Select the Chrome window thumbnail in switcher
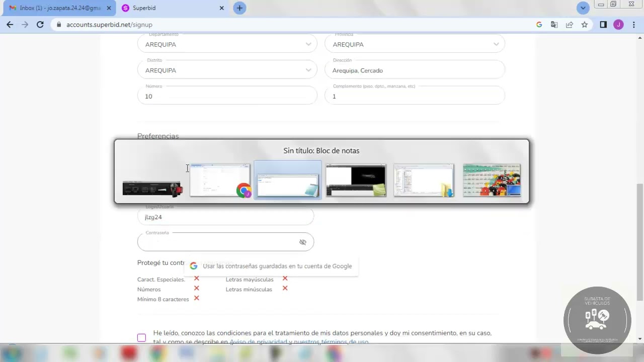The width and height of the screenshot is (644, 362). coord(220,180)
